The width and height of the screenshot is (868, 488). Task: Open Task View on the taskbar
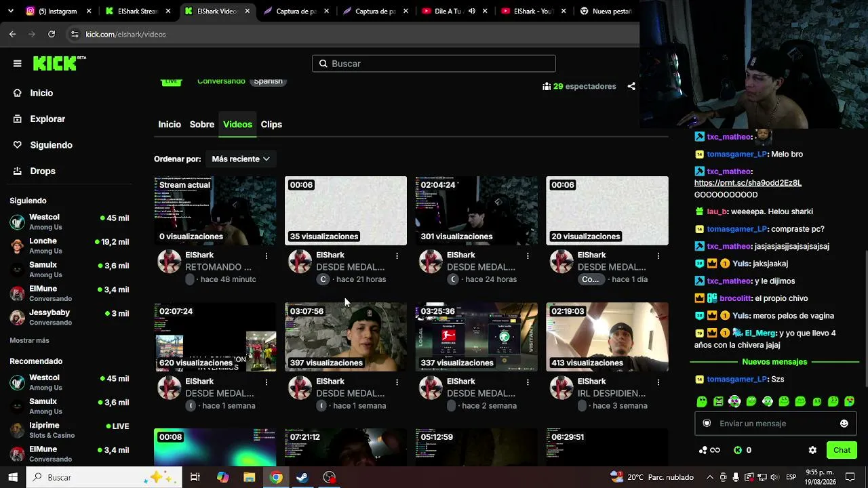(x=195, y=477)
